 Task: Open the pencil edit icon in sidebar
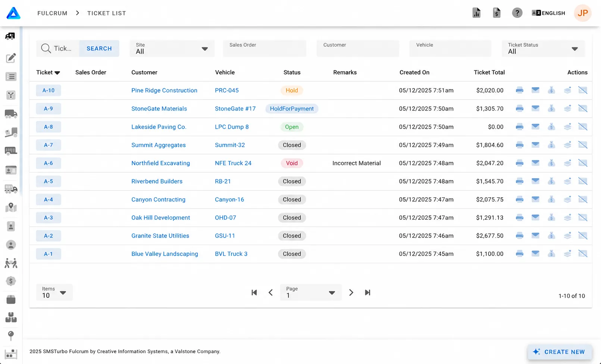[x=11, y=58]
